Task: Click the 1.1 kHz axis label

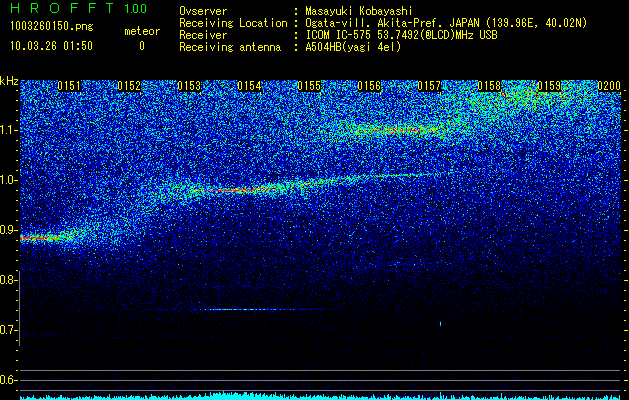Action: 8,130
